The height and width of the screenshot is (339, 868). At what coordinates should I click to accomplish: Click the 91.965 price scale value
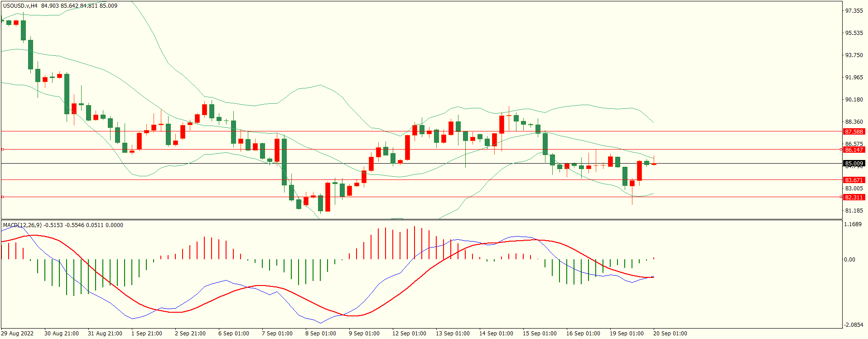(854, 77)
